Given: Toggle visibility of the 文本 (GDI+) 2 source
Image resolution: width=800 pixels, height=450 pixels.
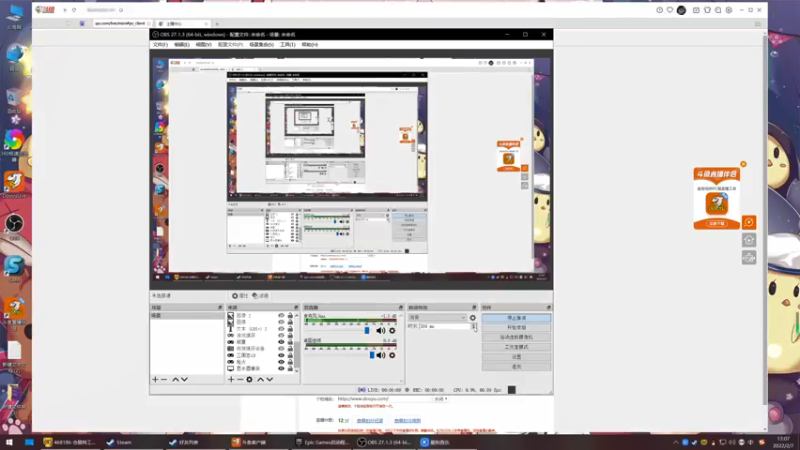Looking at the screenshot, I should click(281, 329).
